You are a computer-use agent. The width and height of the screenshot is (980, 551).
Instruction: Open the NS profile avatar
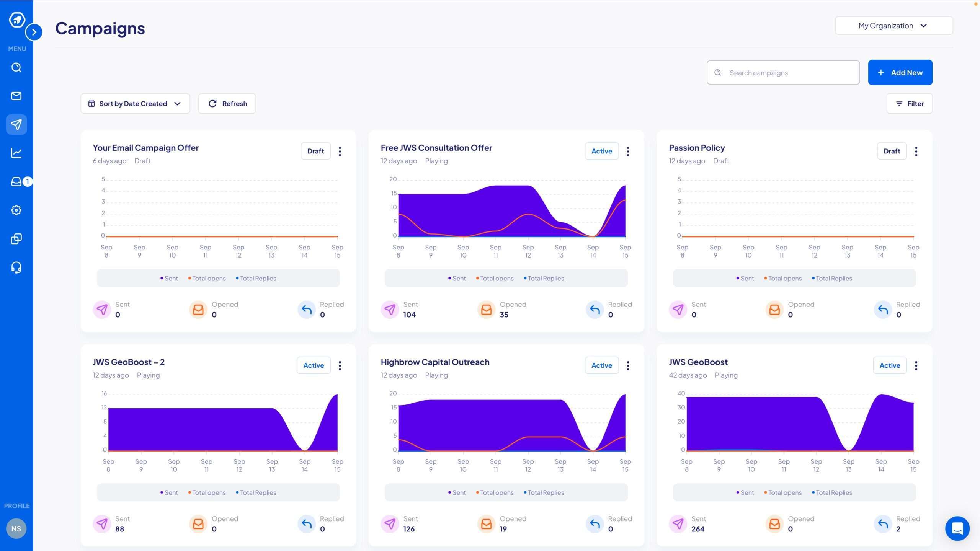tap(16, 528)
